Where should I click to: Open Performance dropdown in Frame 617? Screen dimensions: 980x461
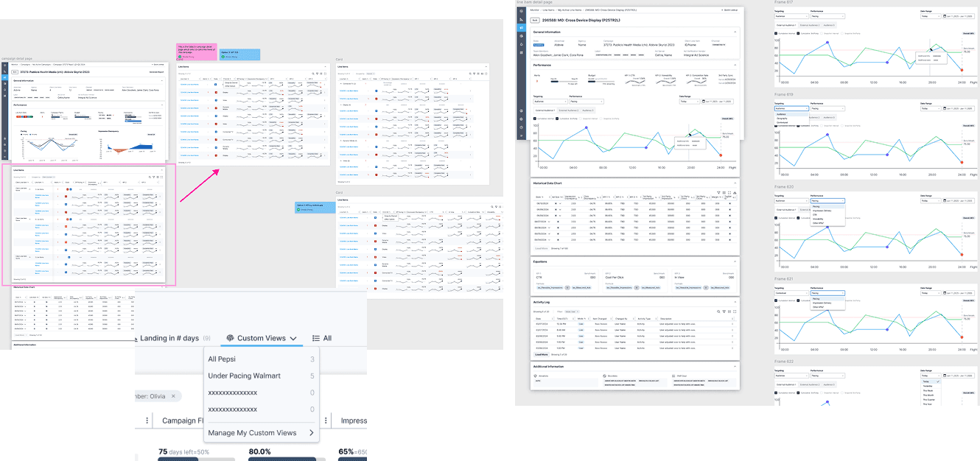(x=827, y=16)
